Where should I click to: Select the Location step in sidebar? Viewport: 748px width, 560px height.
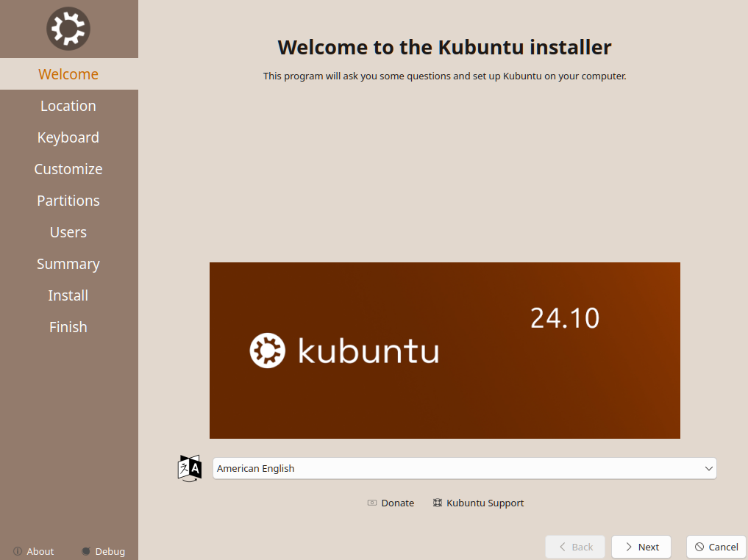click(x=68, y=106)
